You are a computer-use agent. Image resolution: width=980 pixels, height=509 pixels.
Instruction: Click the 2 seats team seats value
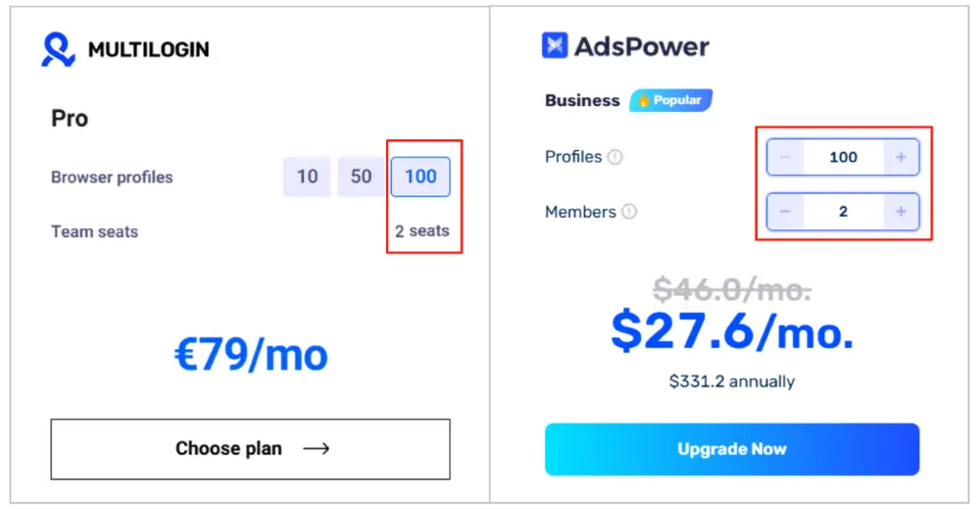[421, 230]
